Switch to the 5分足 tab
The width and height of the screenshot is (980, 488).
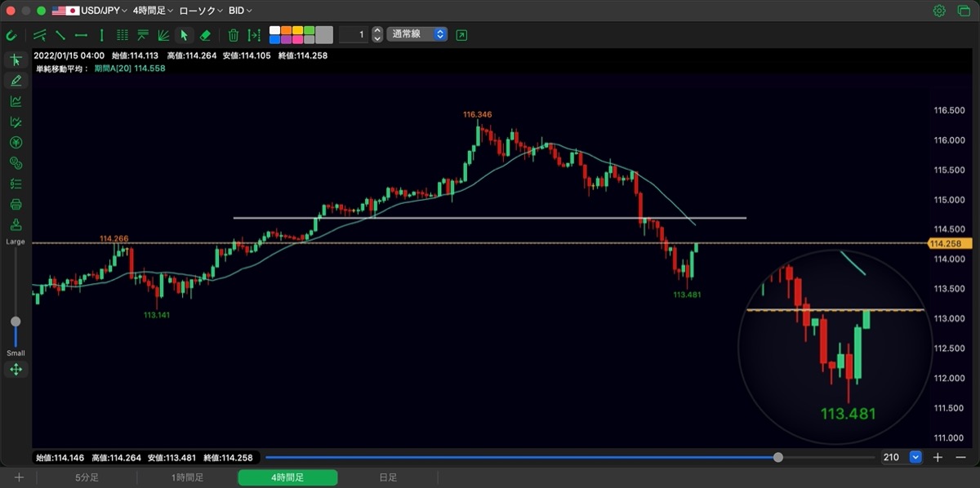tap(87, 477)
